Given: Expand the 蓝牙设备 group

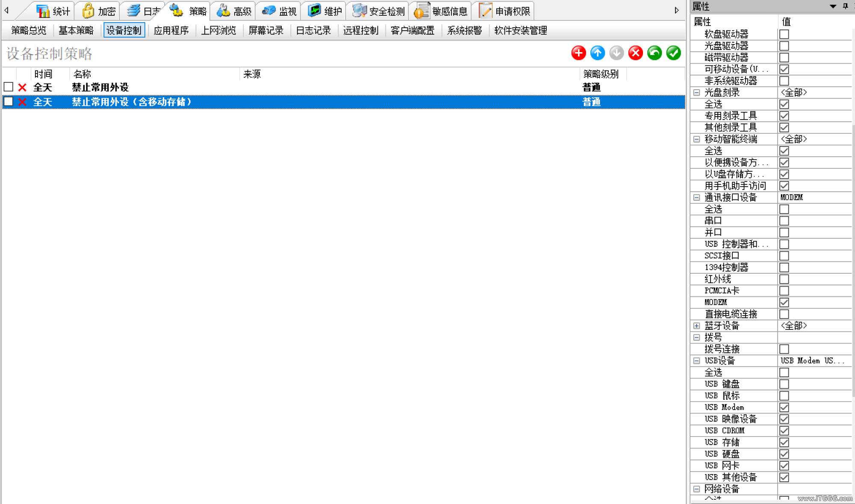Looking at the screenshot, I should point(696,326).
